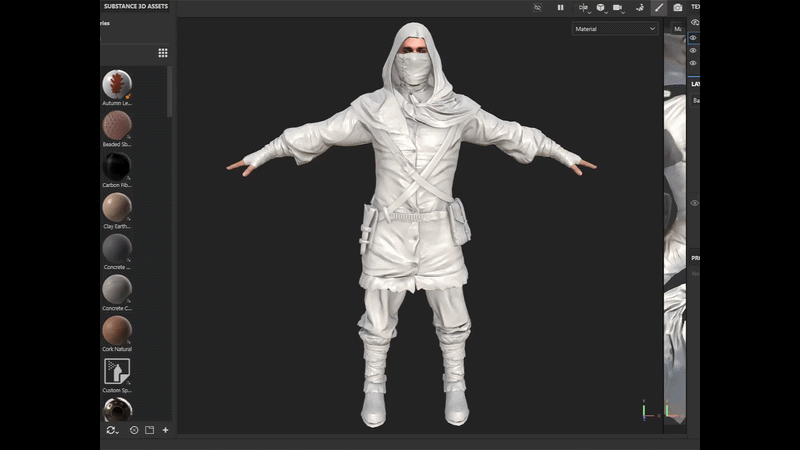The height and width of the screenshot is (450, 800).
Task: Select the paint brush tool icon
Action: click(659, 7)
